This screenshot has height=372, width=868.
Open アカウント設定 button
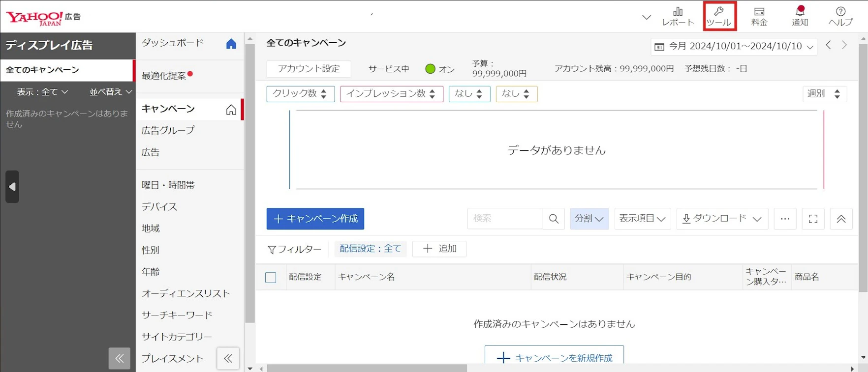[309, 69]
